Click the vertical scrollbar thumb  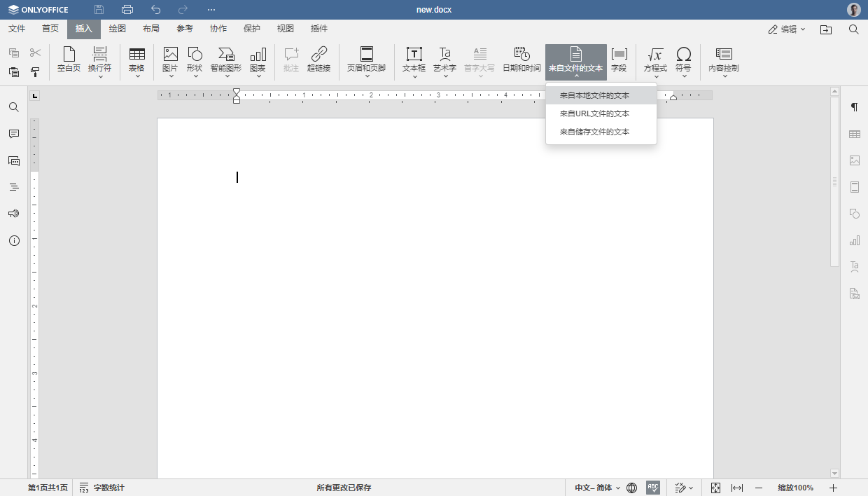click(x=834, y=181)
